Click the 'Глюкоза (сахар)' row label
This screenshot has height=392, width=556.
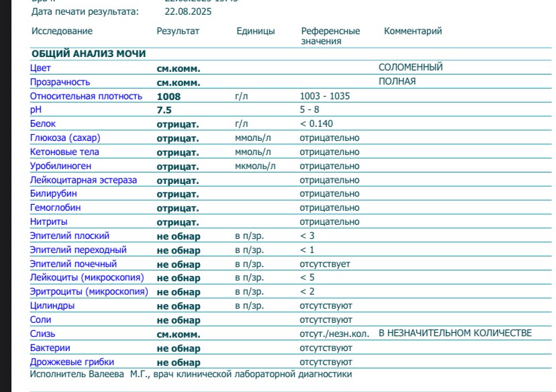pyautogui.click(x=65, y=138)
